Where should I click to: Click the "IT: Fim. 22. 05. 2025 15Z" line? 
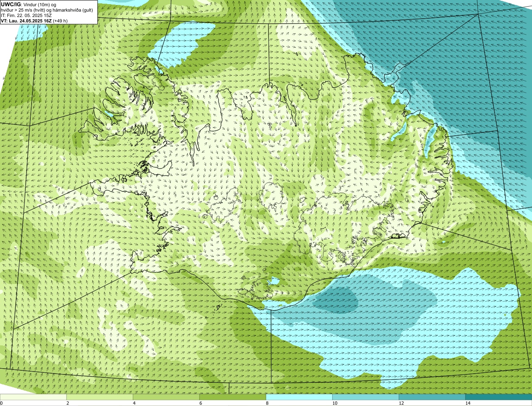click(26, 15)
